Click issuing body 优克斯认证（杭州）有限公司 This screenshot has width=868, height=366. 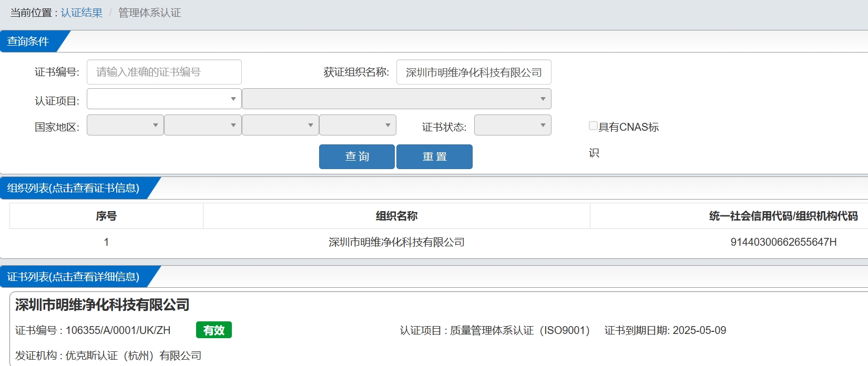[x=134, y=355]
